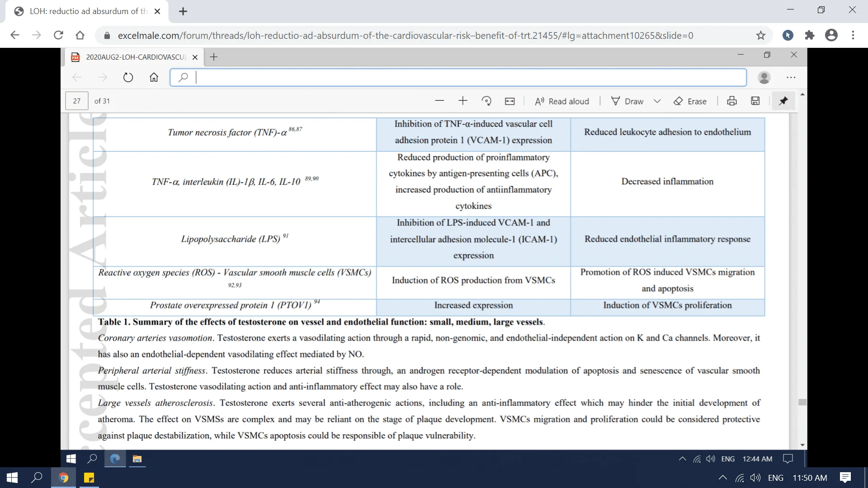Edit the PDF page number field
The image size is (868, 488).
click(x=77, y=101)
